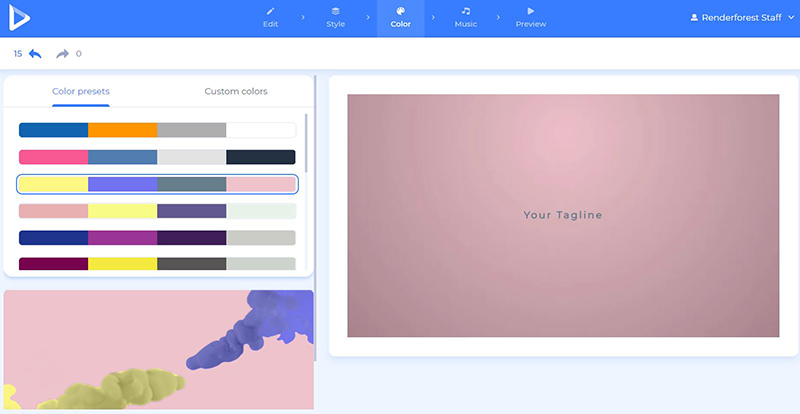
Task: Go to the Preview step
Action: click(531, 24)
